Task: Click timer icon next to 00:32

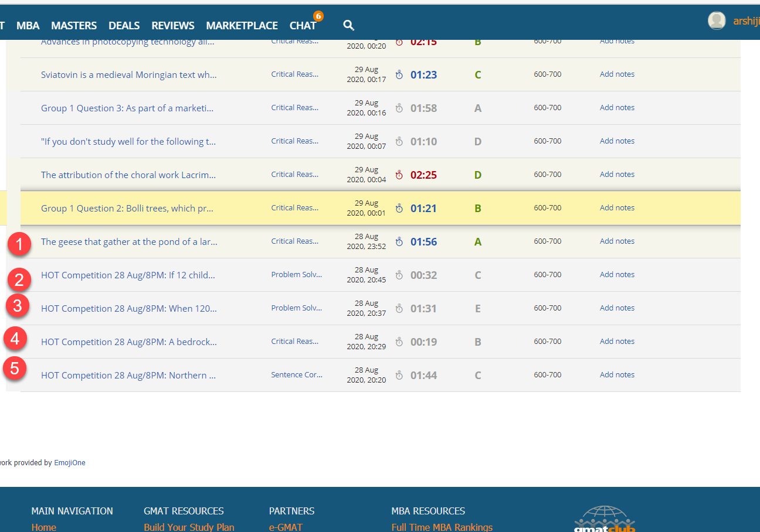Action: tap(399, 275)
